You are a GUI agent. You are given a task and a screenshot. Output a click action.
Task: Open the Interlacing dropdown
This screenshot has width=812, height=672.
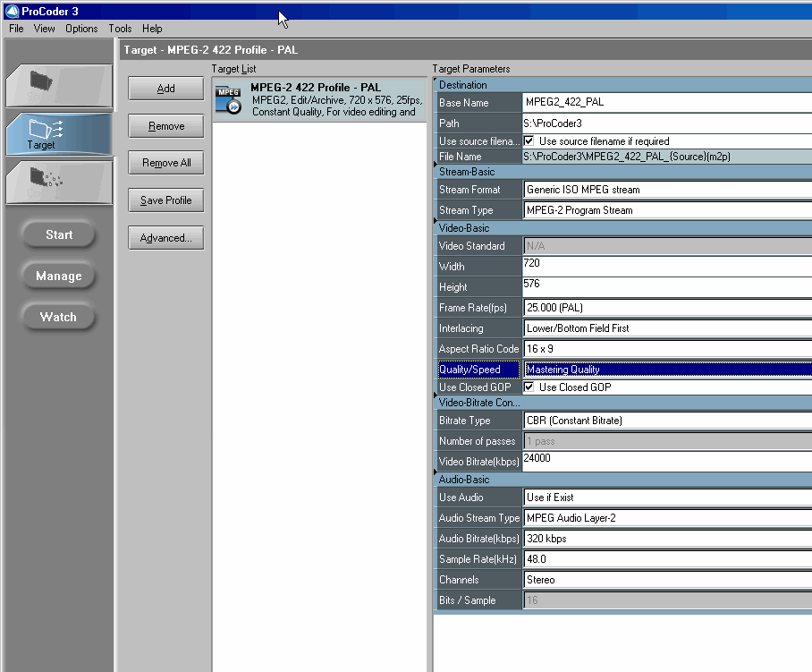tap(667, 328)
